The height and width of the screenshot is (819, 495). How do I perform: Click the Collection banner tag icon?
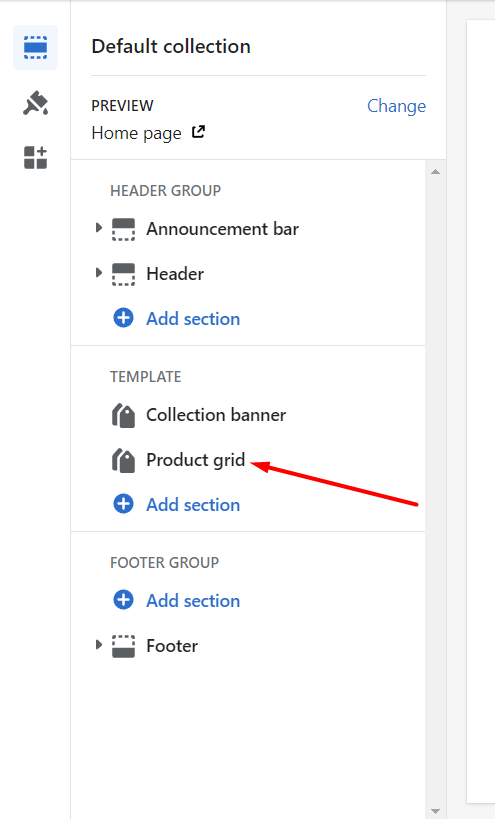(x=123, y=415)
